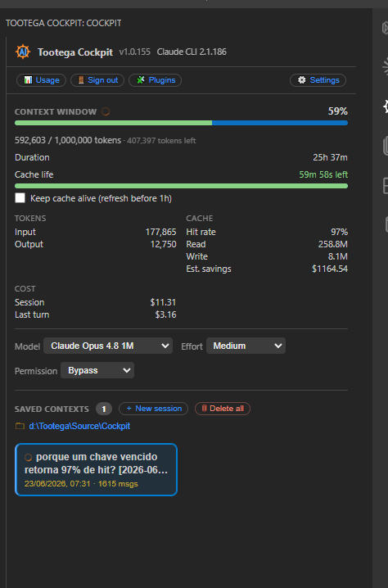Select the saved context 'porque um chave vencido'
Screen dimensions: 388x588
96,469
